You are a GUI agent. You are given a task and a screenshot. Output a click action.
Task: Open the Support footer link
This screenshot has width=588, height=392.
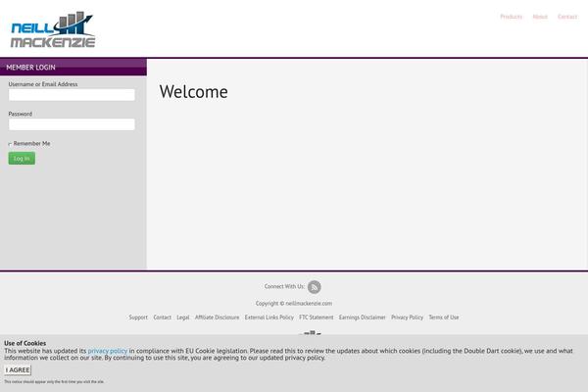click(138, 318)
